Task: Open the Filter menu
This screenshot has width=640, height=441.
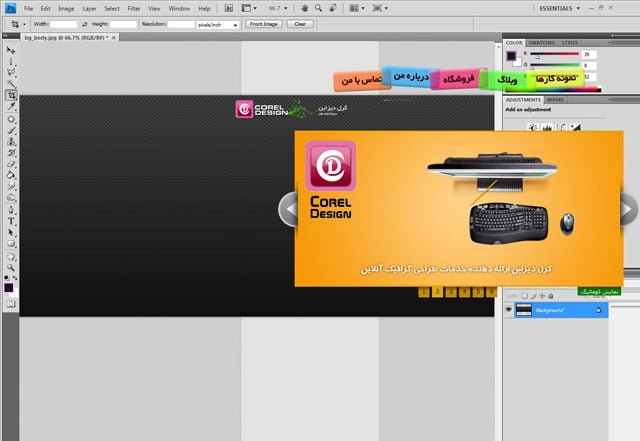Action: click(x=133, y=8)
